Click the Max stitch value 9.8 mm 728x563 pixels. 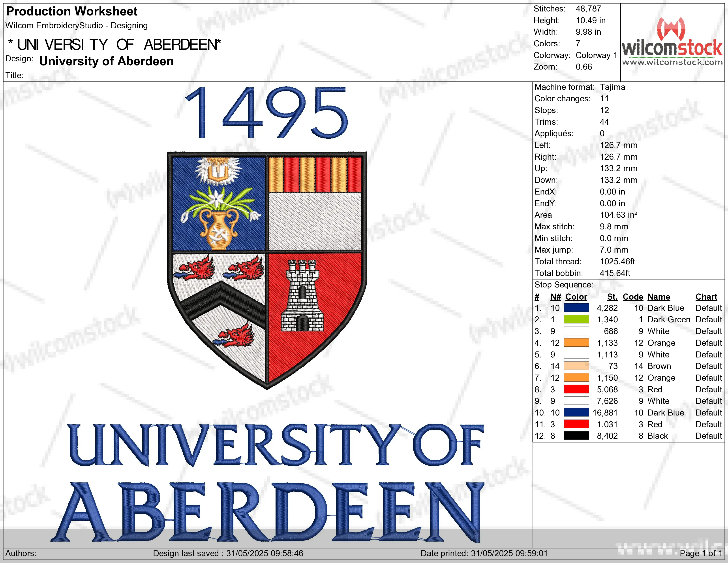click(614, 227)
